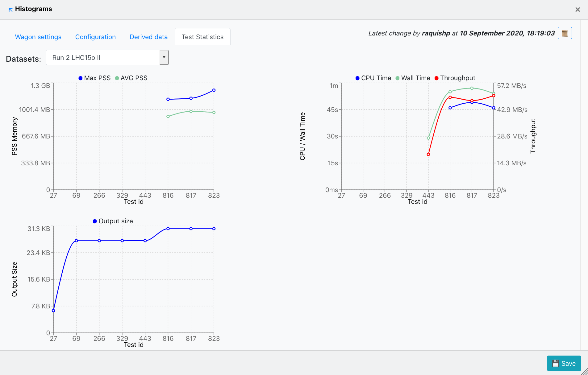Toggle the Throughput legend entry
The height and width of the screenshot is (375, 588).
point(455,78)
